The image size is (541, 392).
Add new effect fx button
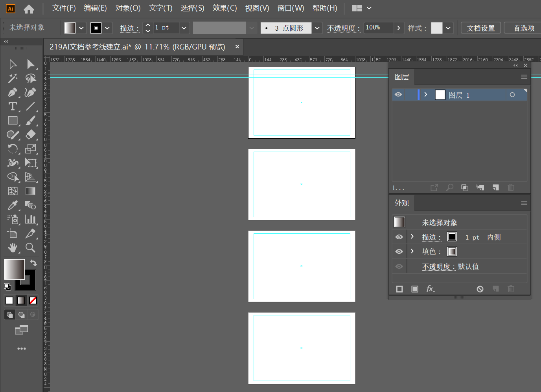[x=431, y=289]
